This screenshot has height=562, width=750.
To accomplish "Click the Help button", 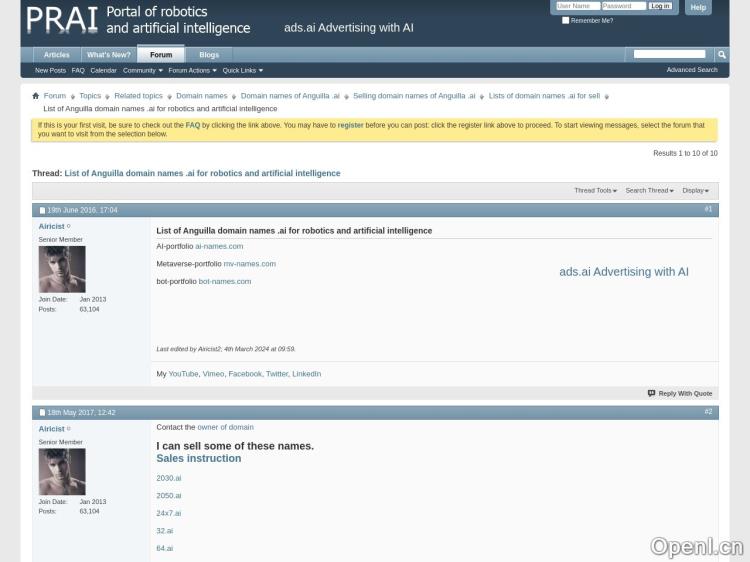I will pos(698,7).
